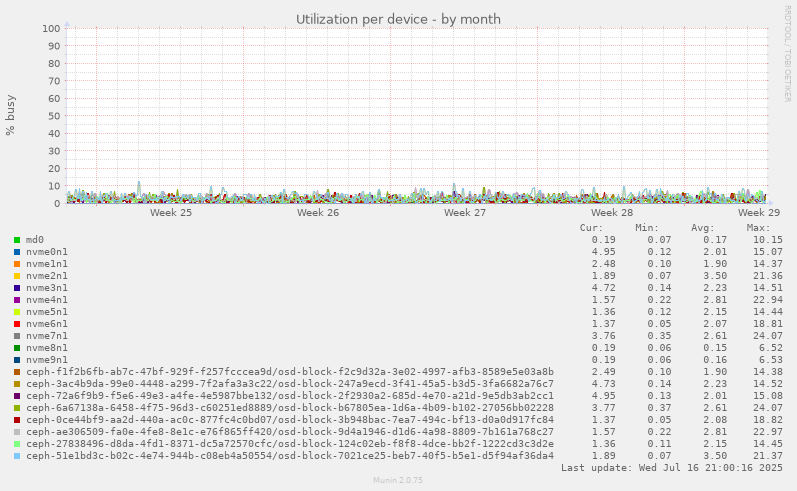The height and width of the screenshot is (491, 797).
Task: Click the Min: column header
Action: (647, 228)
